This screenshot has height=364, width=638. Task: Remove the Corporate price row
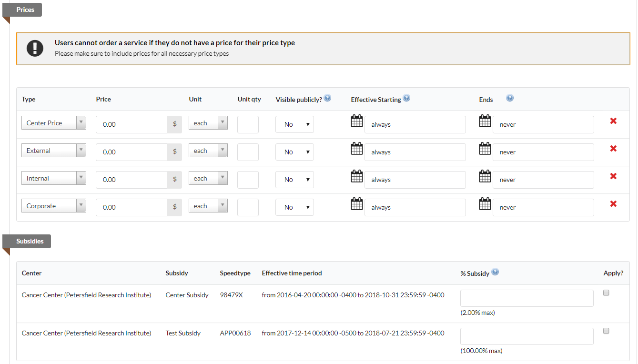coord(613,204)
